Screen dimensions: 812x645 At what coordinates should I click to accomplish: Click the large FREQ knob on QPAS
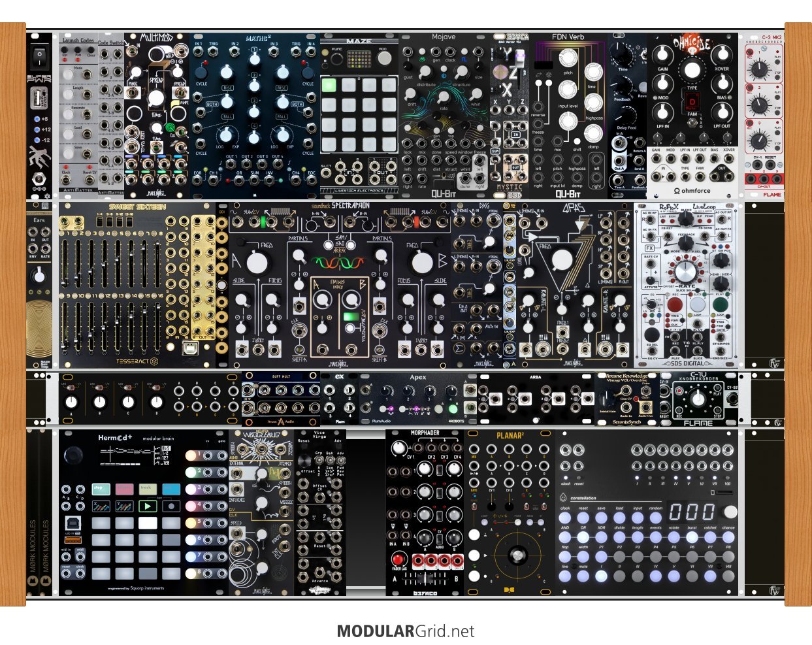coord(562,260)
